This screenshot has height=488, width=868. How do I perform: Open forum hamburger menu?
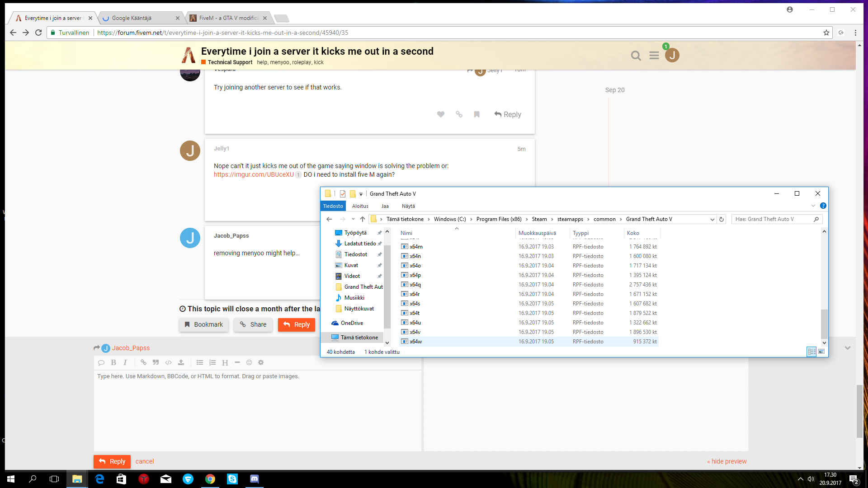(654, 56)
